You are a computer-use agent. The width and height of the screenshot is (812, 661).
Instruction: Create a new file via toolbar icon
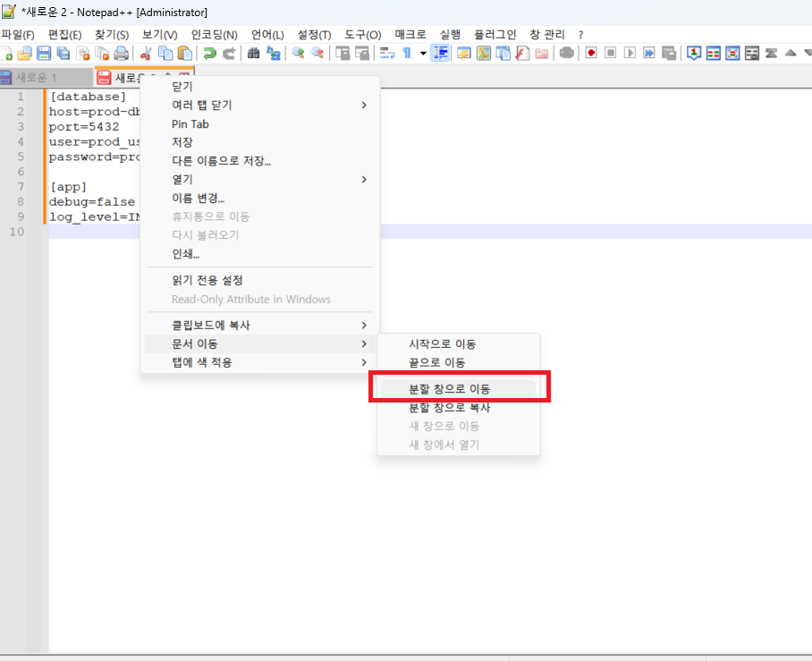pos(8,54)
